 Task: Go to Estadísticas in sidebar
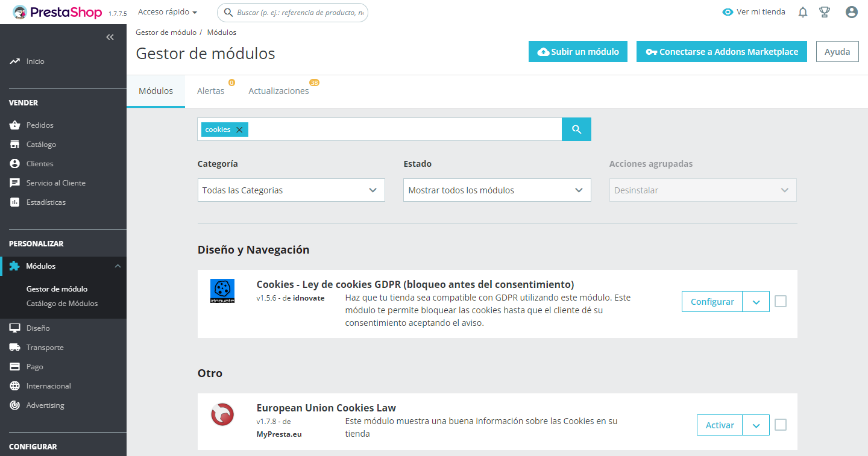[46, 202]
